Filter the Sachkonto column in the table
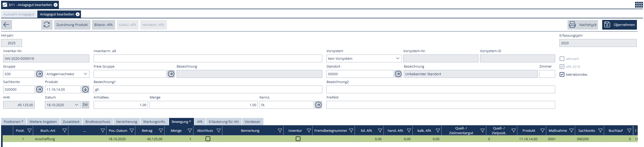 (x=600, y=130)
